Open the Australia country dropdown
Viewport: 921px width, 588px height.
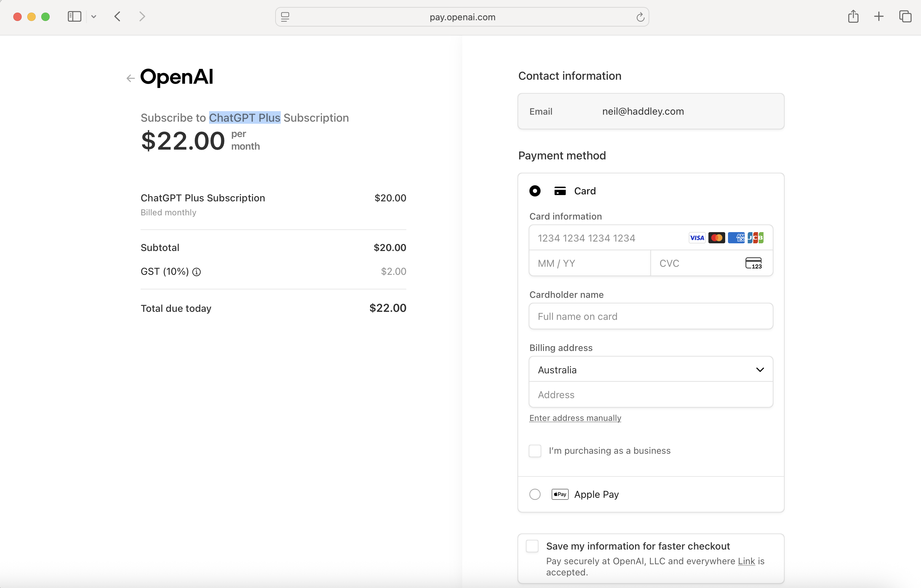pyautogui.click(x=650, y=370)
